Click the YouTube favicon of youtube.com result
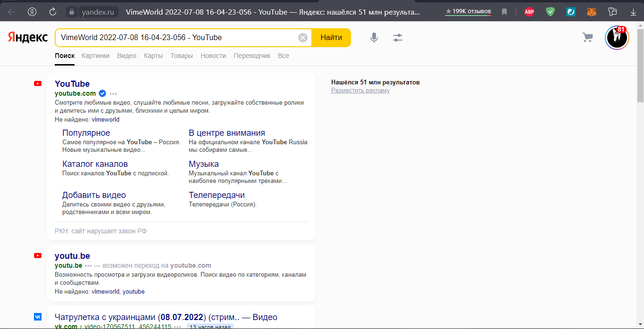 [x=38, y=83]
